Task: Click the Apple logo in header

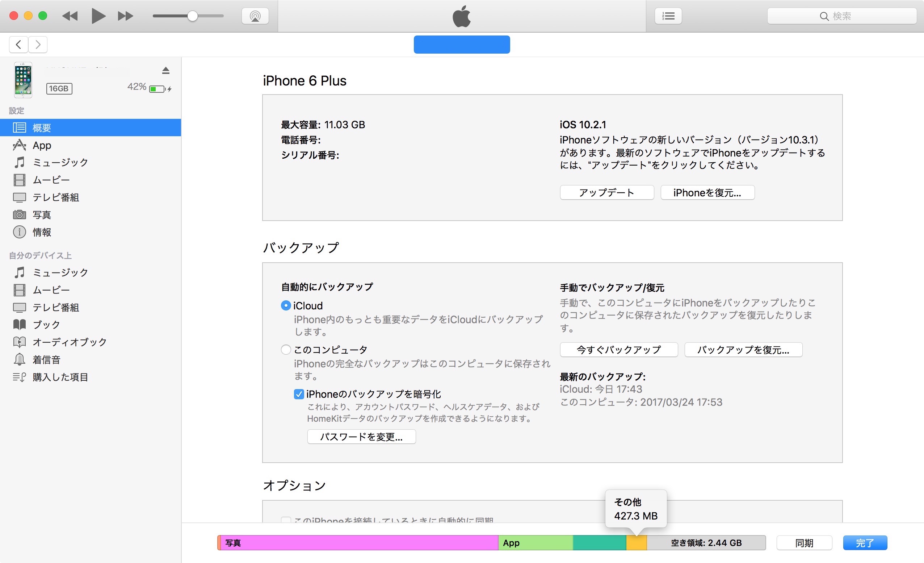Action: 462,16
